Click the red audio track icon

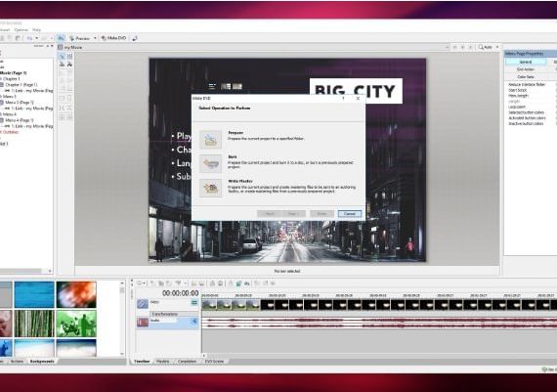(143, 323)
